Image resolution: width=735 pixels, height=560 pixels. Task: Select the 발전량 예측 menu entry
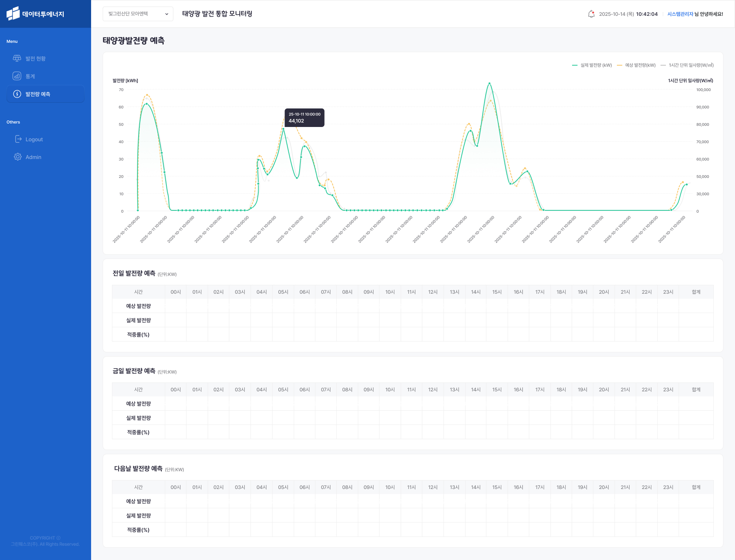(x=38, y=94)
